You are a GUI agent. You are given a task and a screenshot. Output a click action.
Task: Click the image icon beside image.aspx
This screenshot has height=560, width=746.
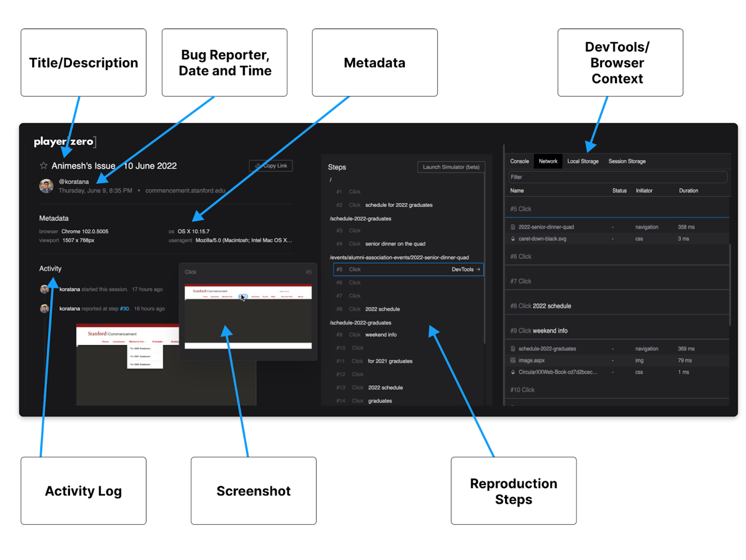coord(513,361)
